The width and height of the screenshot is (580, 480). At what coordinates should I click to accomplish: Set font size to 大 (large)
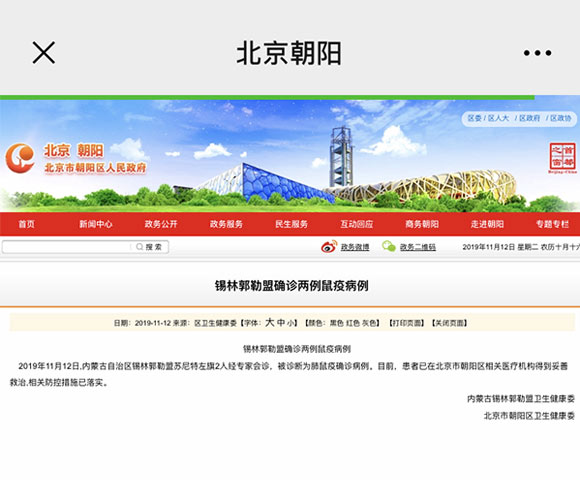270,322
